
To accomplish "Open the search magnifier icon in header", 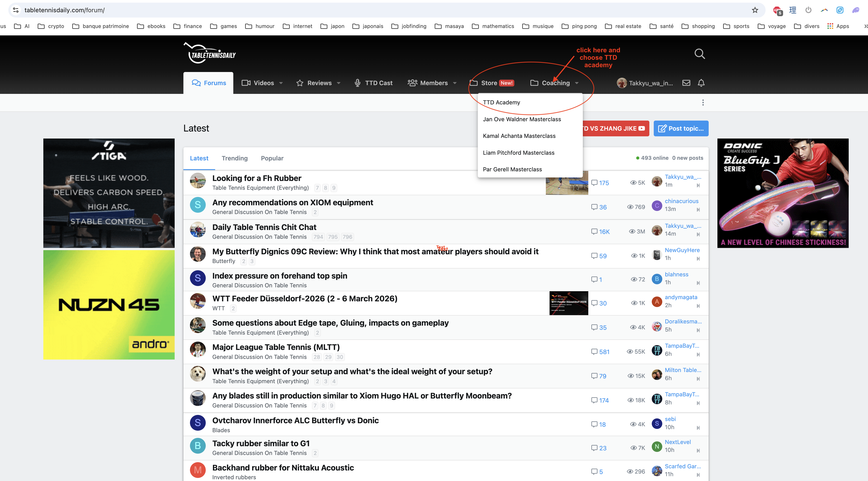I will (x=699, y=54).
